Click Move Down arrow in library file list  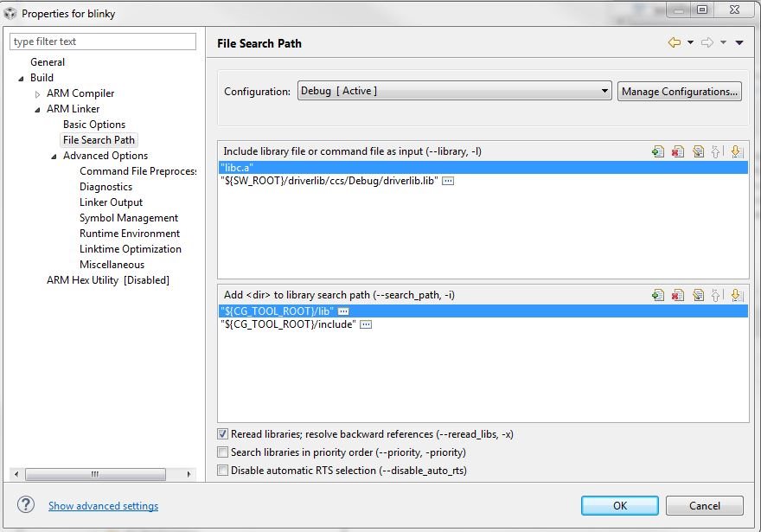pyautogui.click(x=736, y=151)
